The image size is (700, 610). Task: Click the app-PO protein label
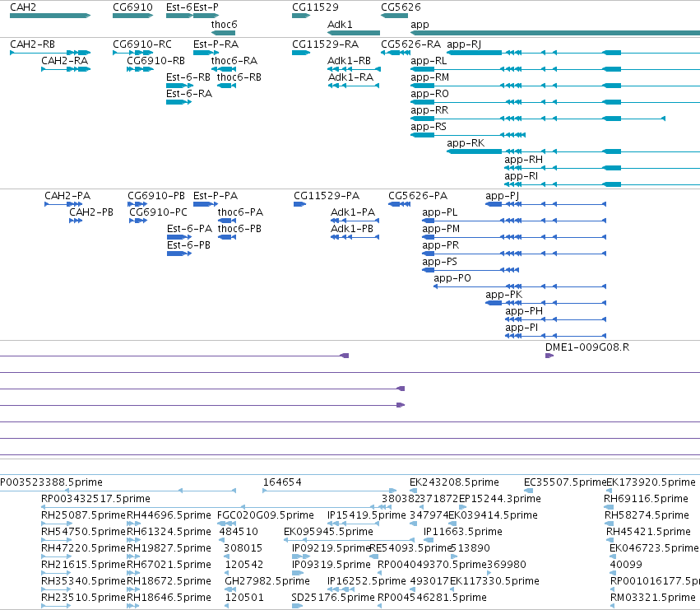[452, 279]
